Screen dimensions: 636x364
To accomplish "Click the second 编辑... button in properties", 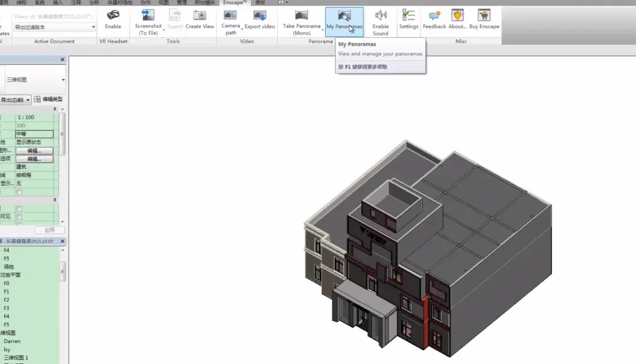I will click(34, 159).
